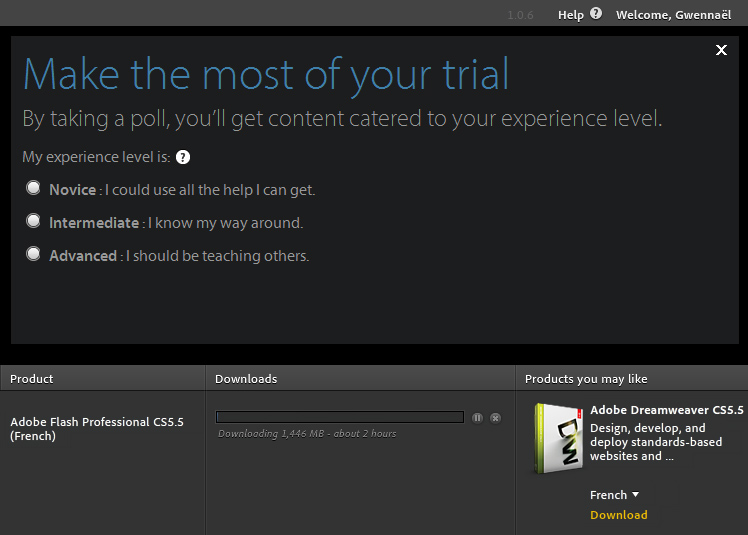Select the Novice radio button
This screenshot has width=748, height=535.
(x=34, y=188)
